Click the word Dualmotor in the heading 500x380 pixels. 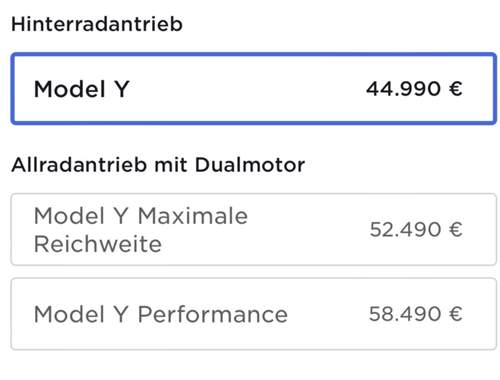tap(250, 165)
